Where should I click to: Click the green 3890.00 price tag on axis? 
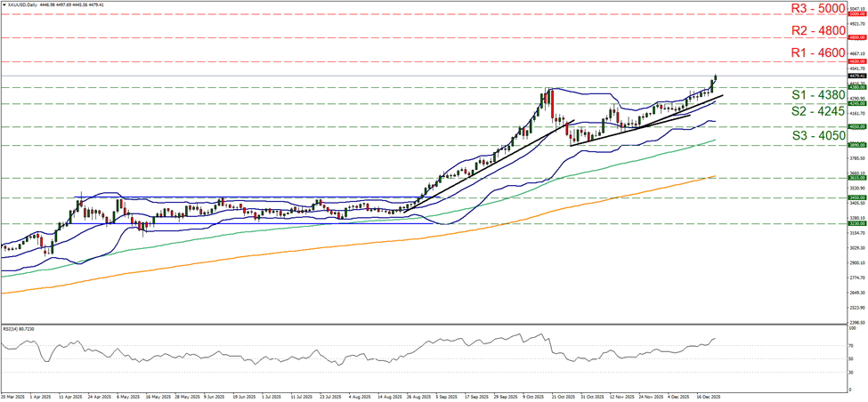(856, 145)
